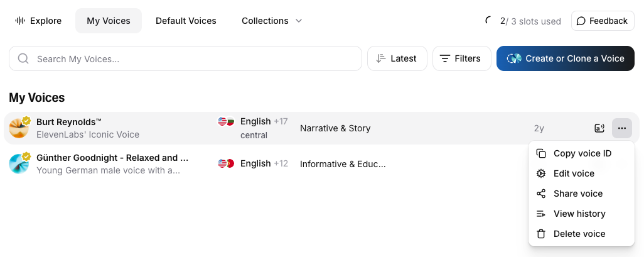The image size is (644, 257).
Task: Open the Explore voices tab
Action: (38, 21)
